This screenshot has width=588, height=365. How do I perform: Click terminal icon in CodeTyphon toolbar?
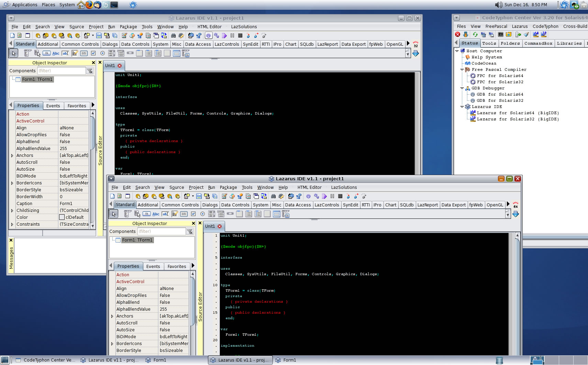(501, 34)
